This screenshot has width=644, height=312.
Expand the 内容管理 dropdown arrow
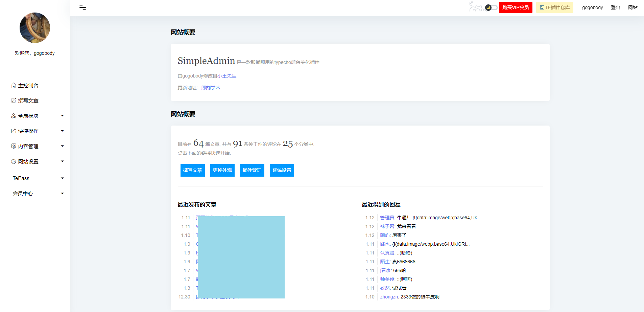point(62,146)
